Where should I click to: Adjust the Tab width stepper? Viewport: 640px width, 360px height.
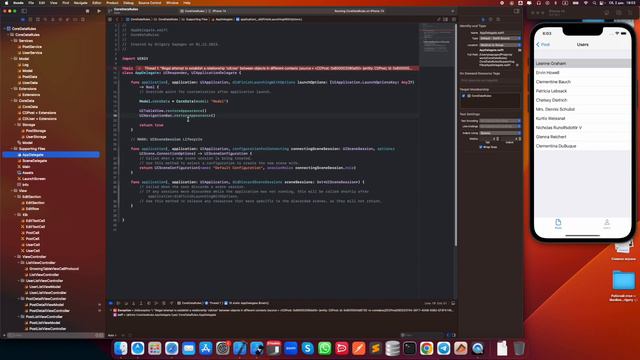coord(497,139)
